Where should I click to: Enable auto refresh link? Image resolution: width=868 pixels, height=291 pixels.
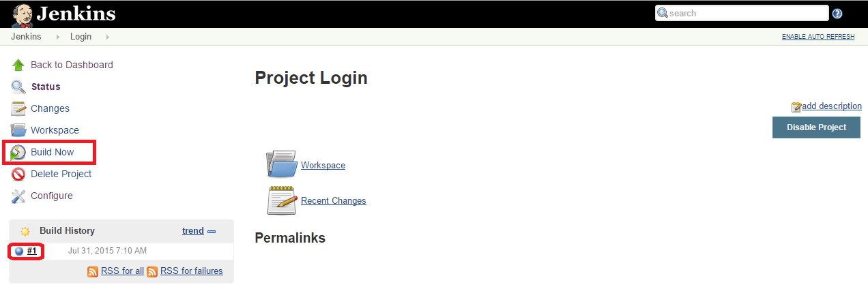point(818,37)
